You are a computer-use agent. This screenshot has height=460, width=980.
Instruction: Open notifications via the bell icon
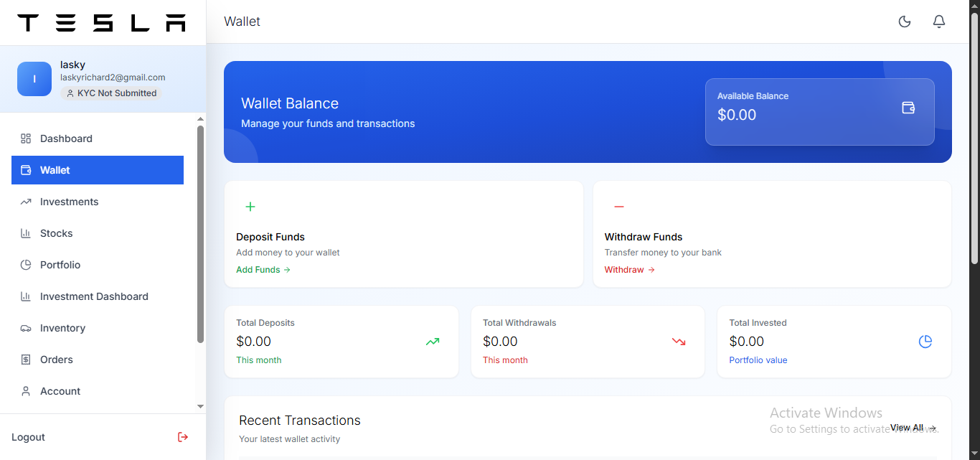[x=939, y=22]
